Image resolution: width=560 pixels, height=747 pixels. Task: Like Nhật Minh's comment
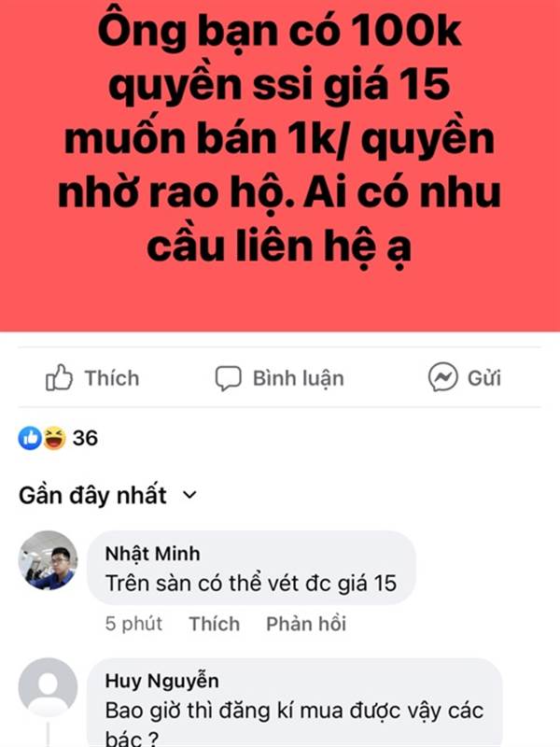tap(215, 624)
